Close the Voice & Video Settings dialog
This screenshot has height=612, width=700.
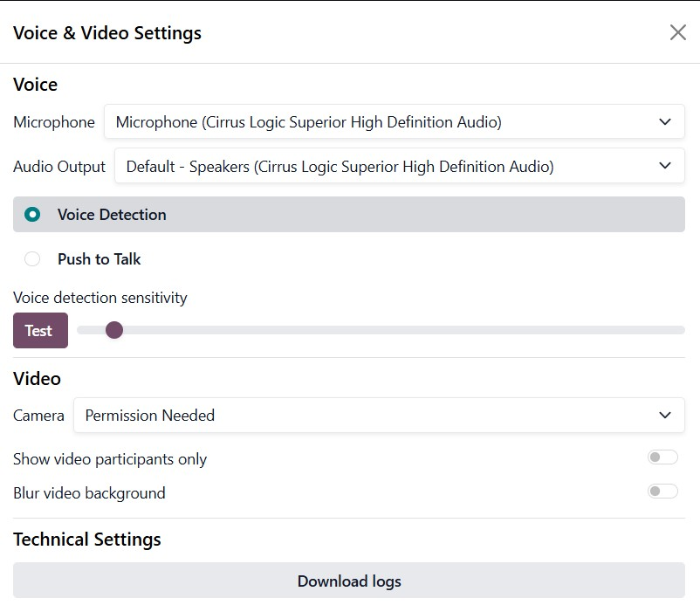677,32
